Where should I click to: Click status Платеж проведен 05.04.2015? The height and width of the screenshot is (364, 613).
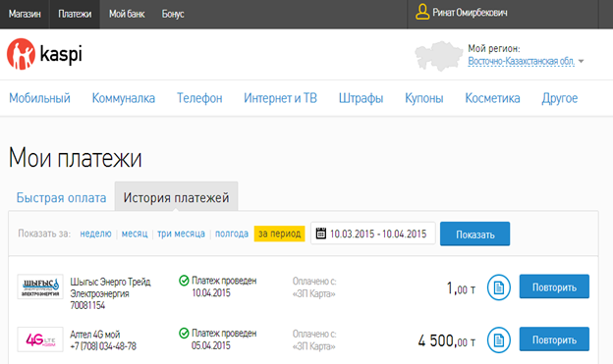[224, 339]
